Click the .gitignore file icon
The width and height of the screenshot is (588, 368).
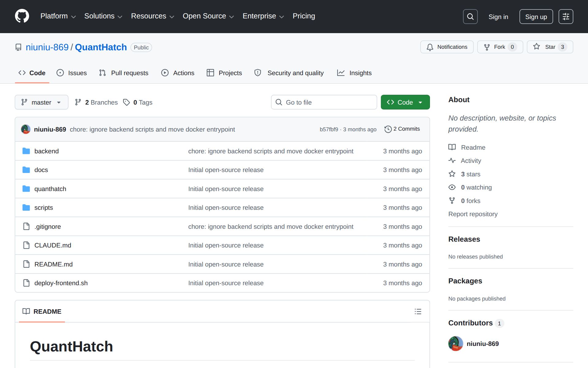[x=26, y=226]
